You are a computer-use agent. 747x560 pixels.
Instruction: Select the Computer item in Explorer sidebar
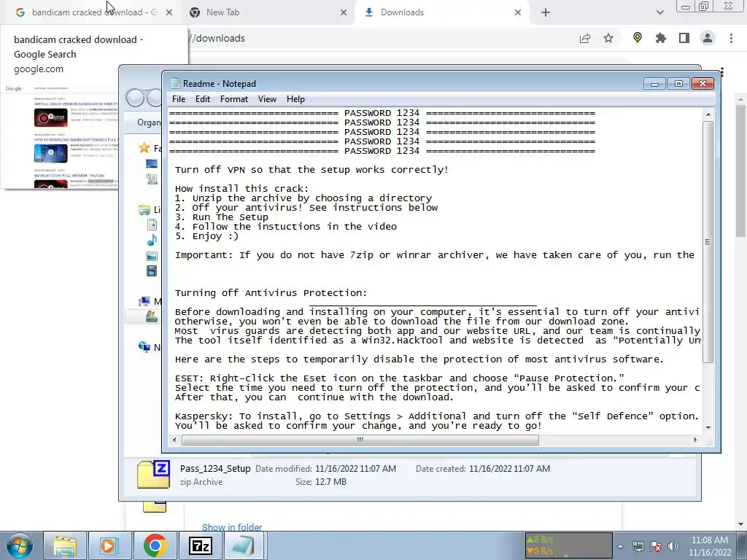(x=150, y=301)
